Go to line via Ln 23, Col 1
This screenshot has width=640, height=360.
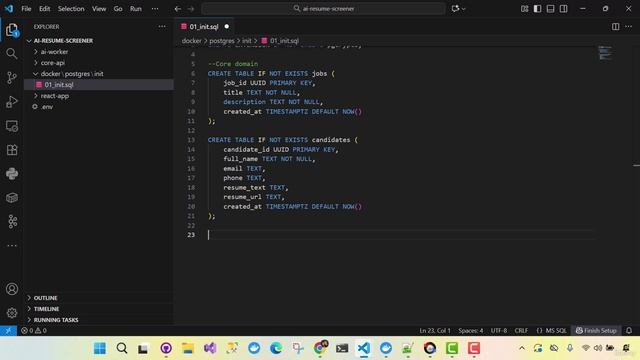click(x=435, y=331)
